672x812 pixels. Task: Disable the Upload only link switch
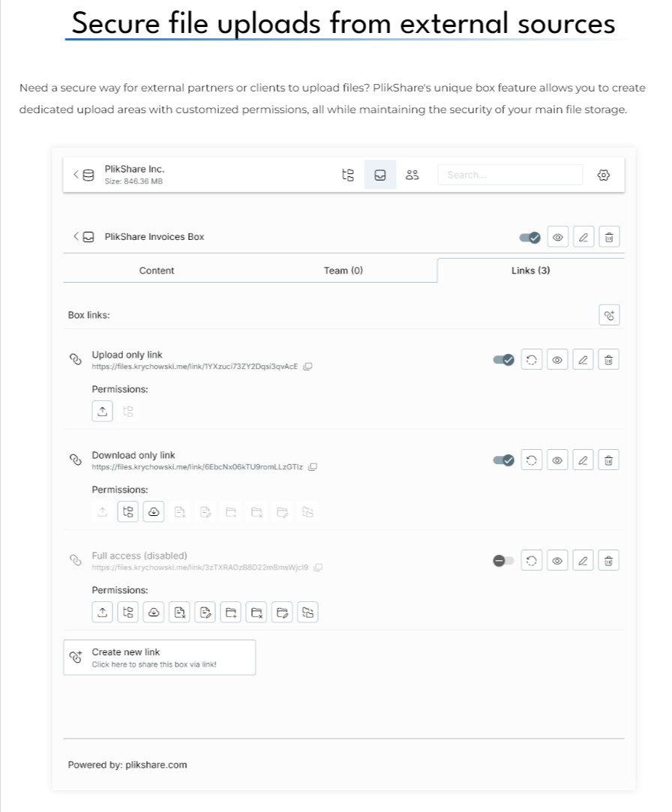pyautogui.click(x=503, y=360)
